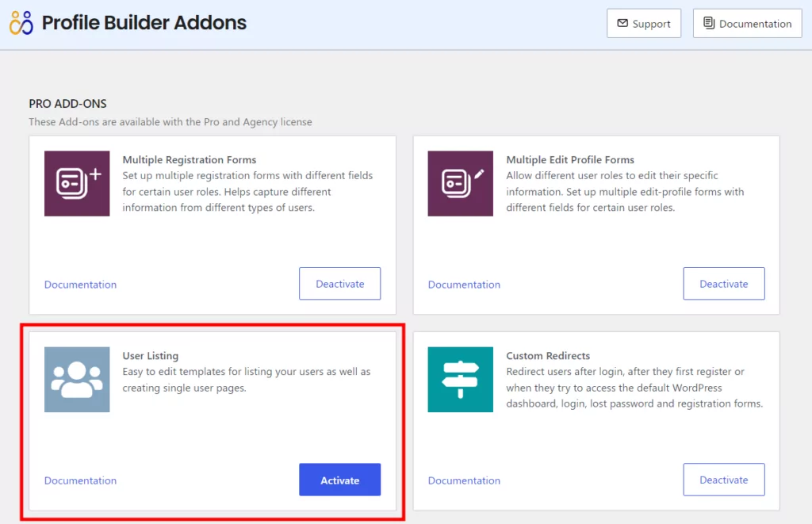Click the Profile Builder logo icon
Viewport: 812px width, 524px height.
tap(21, 23)
